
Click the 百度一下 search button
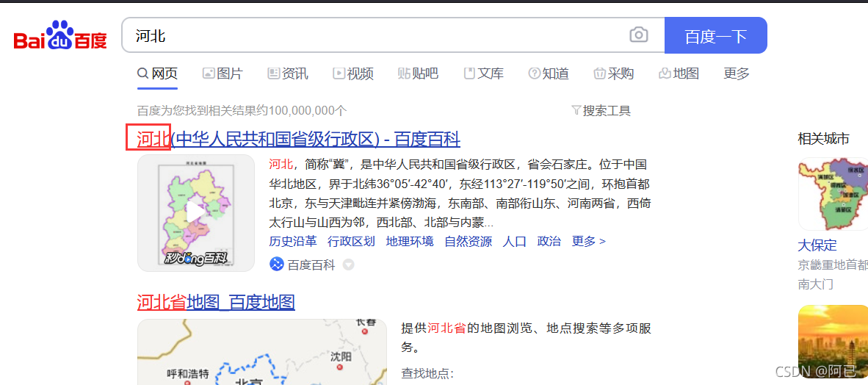tap(716, 35)
